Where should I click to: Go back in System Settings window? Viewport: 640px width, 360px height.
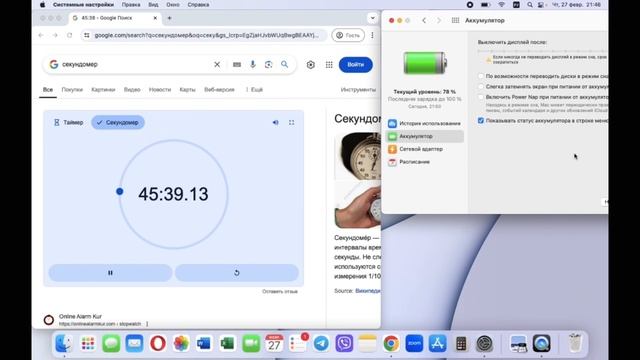(x=424, y=20)
